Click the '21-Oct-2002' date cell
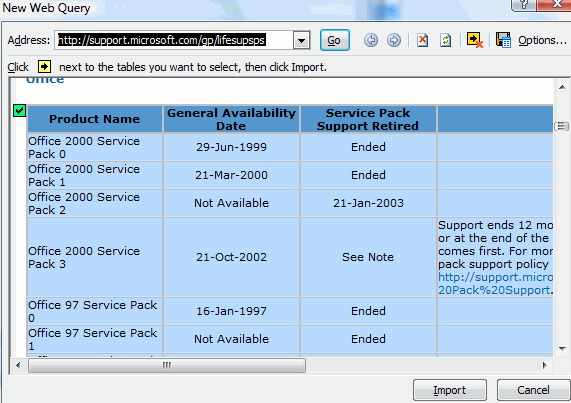 [x=231, y=257]
